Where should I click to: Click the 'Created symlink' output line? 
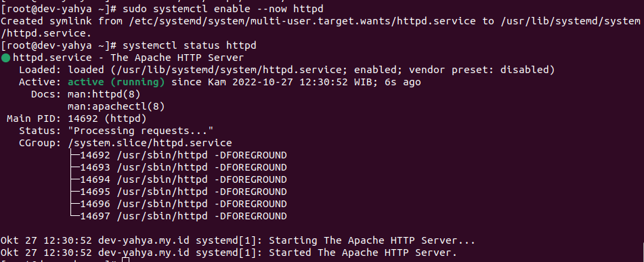click(x=320, y=27)
